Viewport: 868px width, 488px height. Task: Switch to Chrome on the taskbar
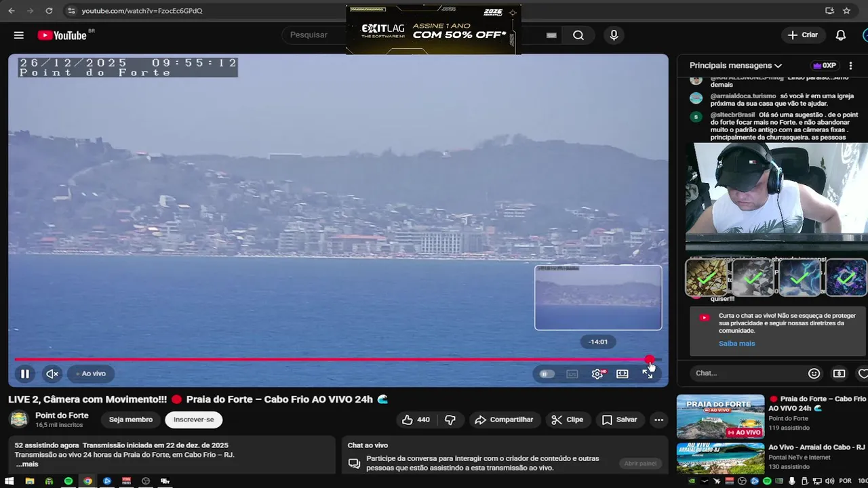(87, 481)
